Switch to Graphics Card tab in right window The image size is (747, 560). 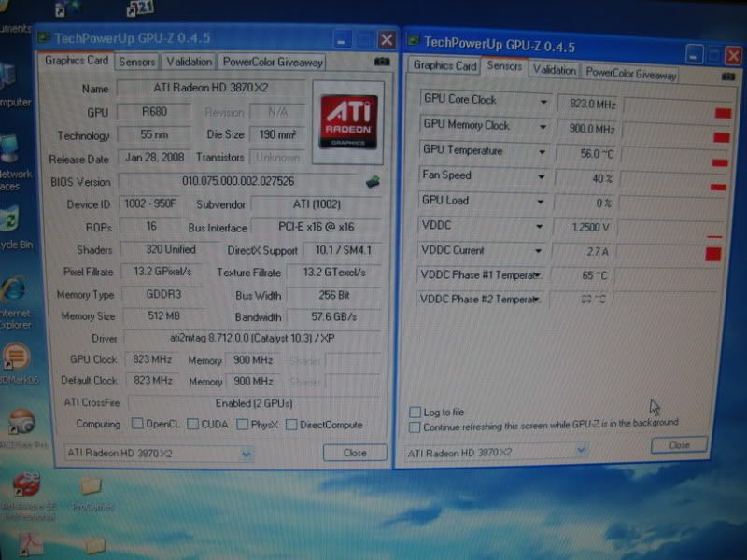tap(444, 65)
